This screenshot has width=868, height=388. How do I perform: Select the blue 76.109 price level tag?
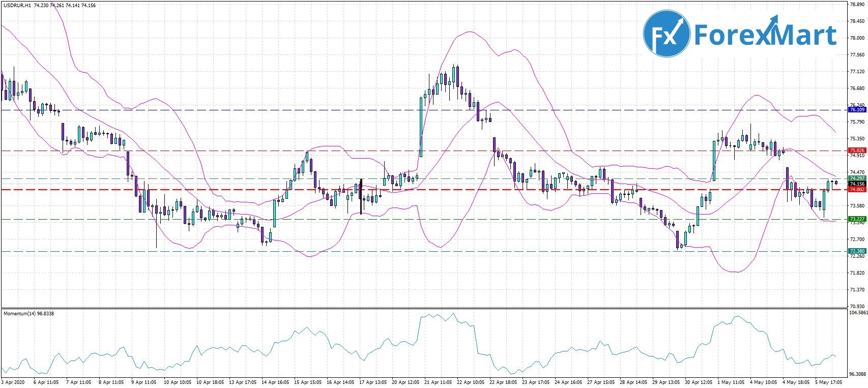tap(857, 110)
